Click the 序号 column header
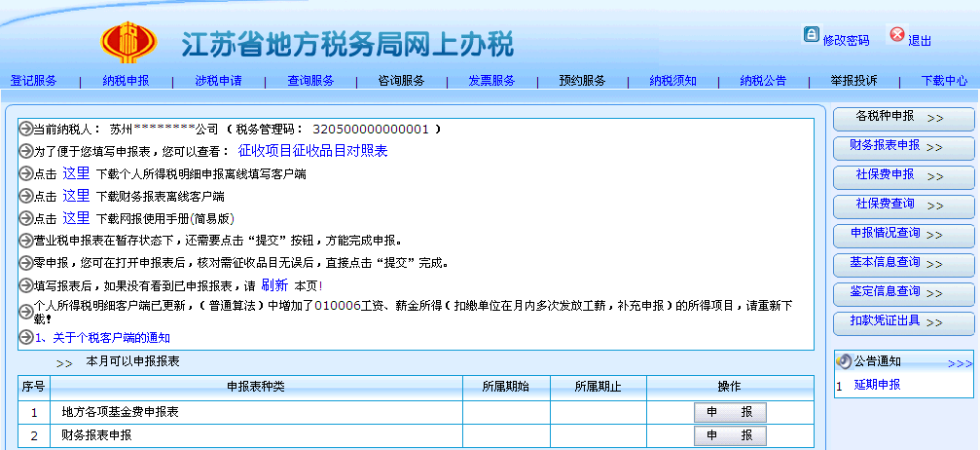This screenshot has height=450, width=980. click(33, 387)
